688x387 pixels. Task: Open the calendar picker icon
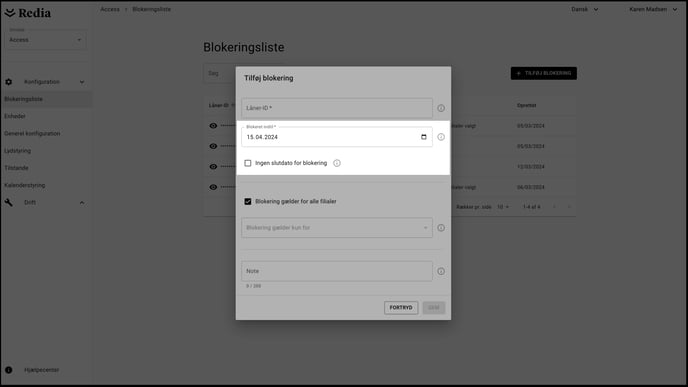424,137
